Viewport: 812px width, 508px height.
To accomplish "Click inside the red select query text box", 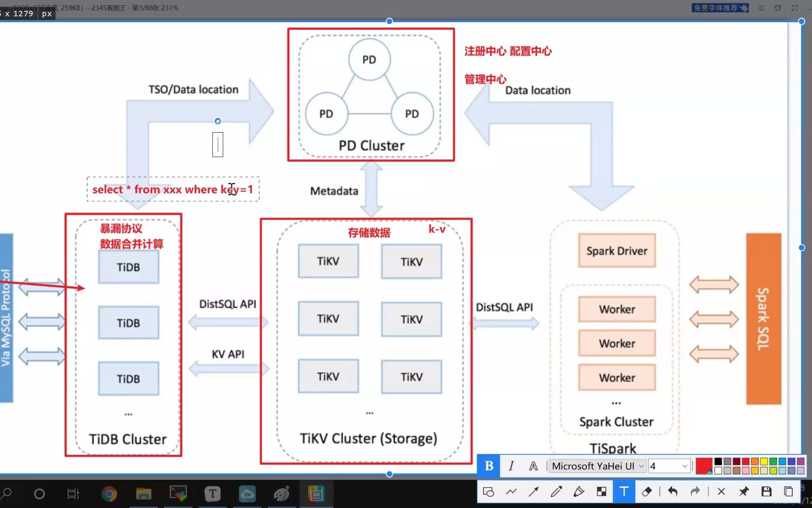I will click(173, 189).
